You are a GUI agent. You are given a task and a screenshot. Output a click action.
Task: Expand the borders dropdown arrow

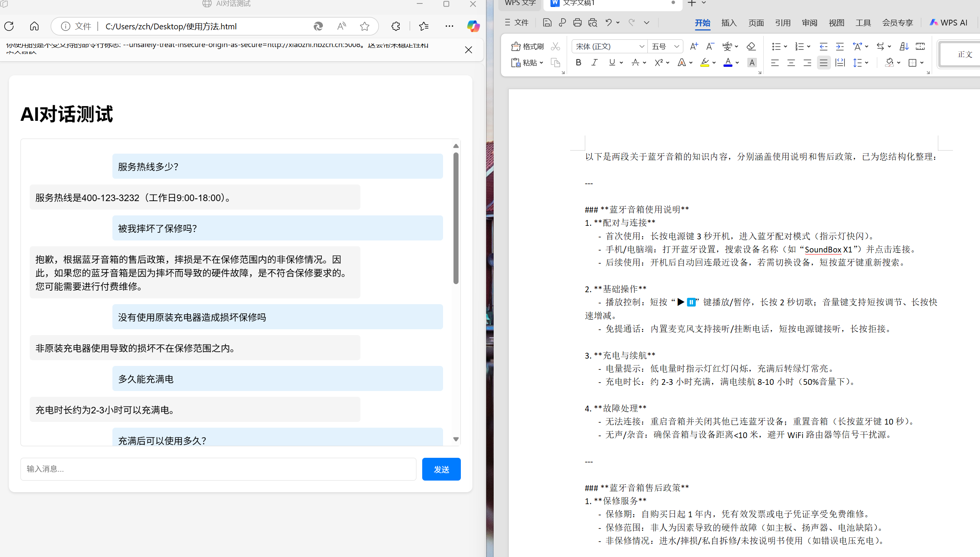(x=922, y=63)
